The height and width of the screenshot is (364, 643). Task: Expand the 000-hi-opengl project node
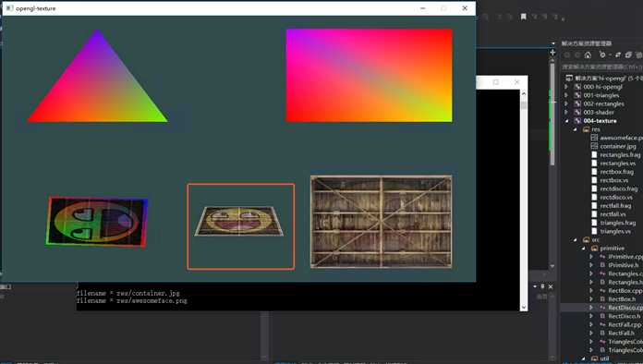pyautogui.click(x=566, y=87)
